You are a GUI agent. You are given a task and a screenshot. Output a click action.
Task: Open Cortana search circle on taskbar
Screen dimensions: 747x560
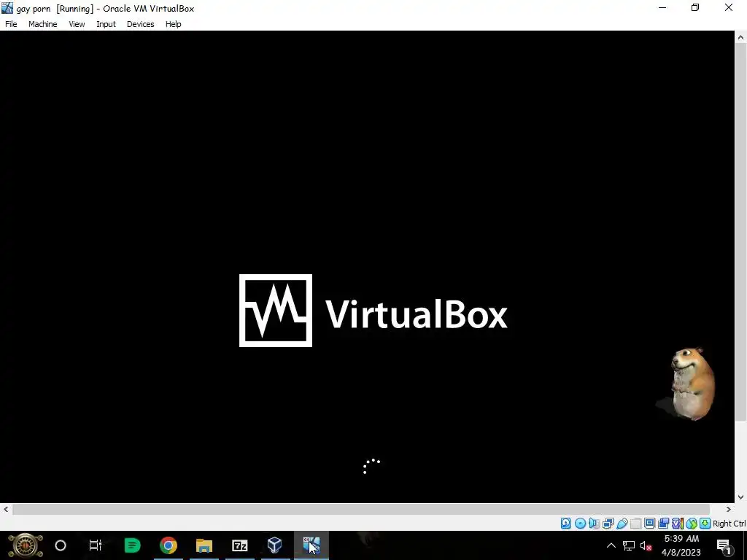pyautogui.click(x=61, y=545)
